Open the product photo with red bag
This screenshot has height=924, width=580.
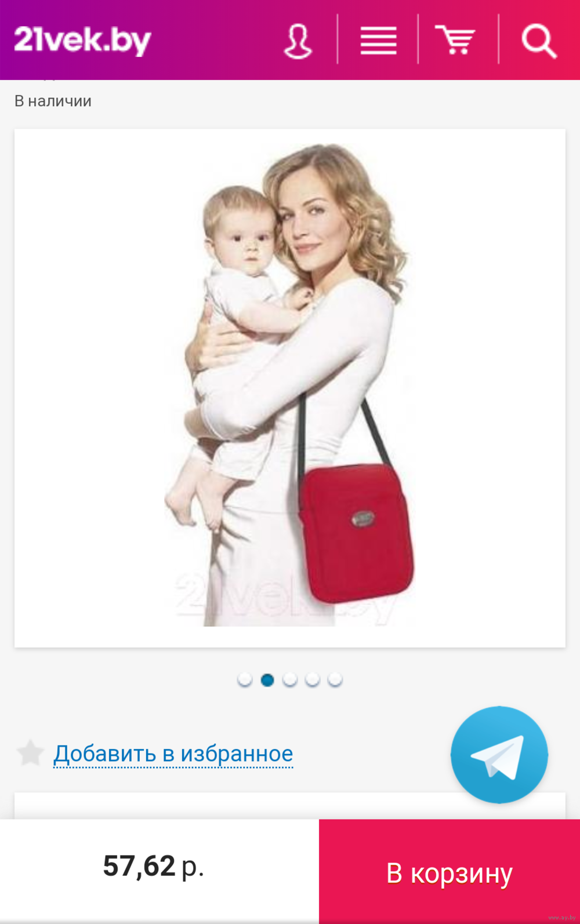[x=290, y=388]
